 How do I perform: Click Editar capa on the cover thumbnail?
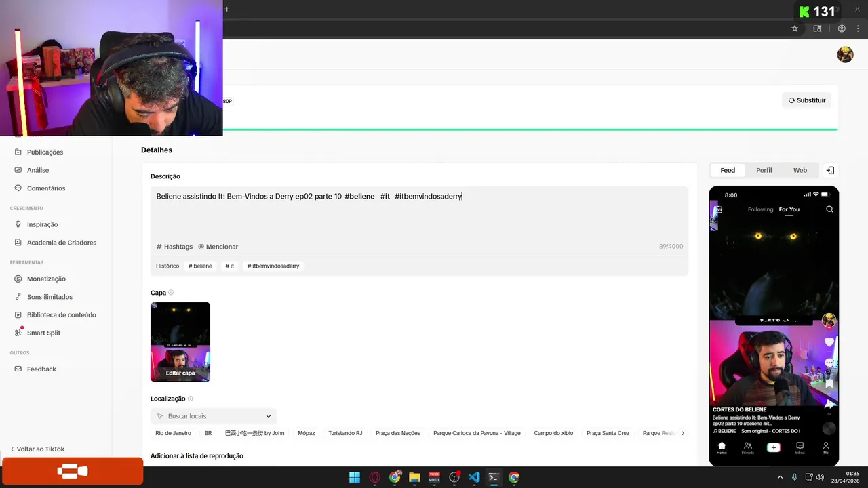tap(180, 373)
